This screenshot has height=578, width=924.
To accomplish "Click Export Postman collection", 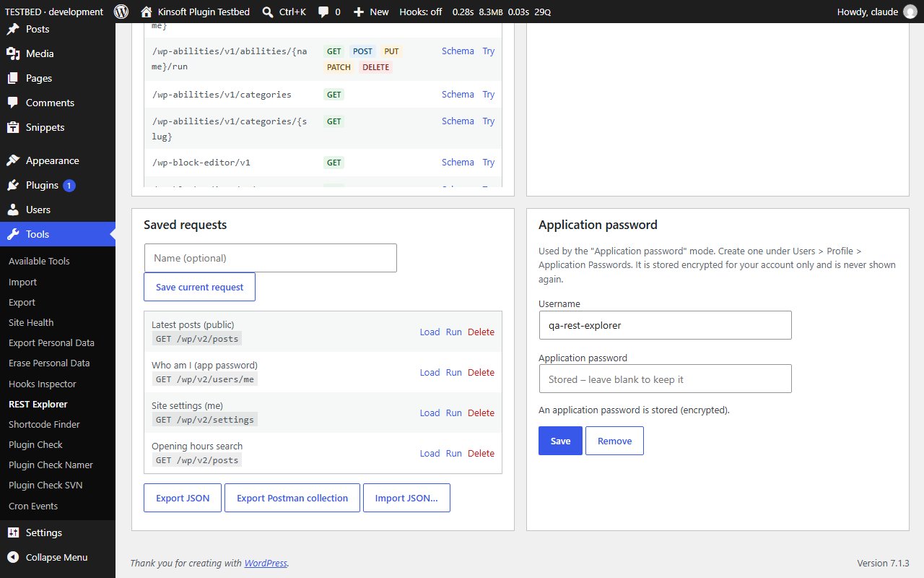I will pos(292,498).
